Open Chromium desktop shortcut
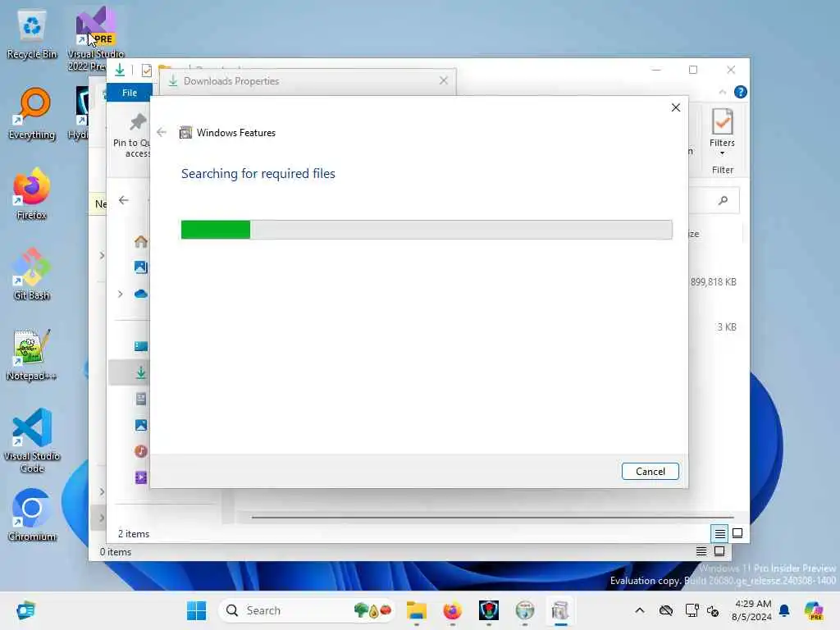 [x=32, y=515]
